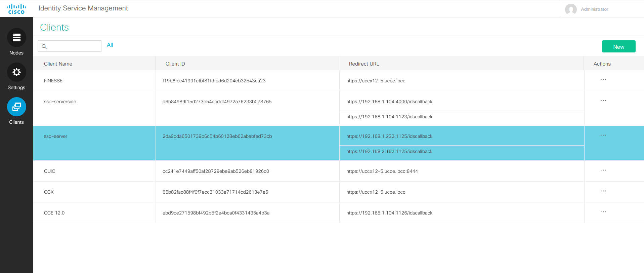
Task: Click the Administrator avatar icon
Action: click(571, 9)
